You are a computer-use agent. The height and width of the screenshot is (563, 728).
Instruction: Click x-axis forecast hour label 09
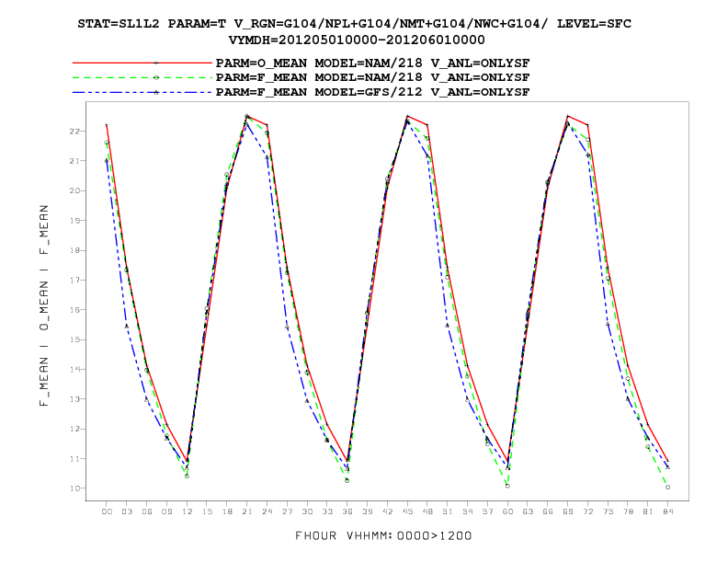pyautogui.click(x=166, y=511)
